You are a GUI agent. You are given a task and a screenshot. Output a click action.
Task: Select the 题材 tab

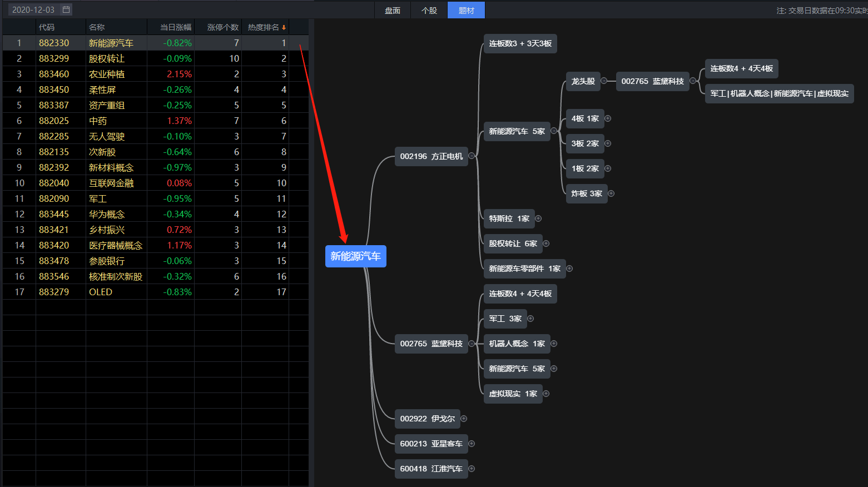[x=466, y=10]
